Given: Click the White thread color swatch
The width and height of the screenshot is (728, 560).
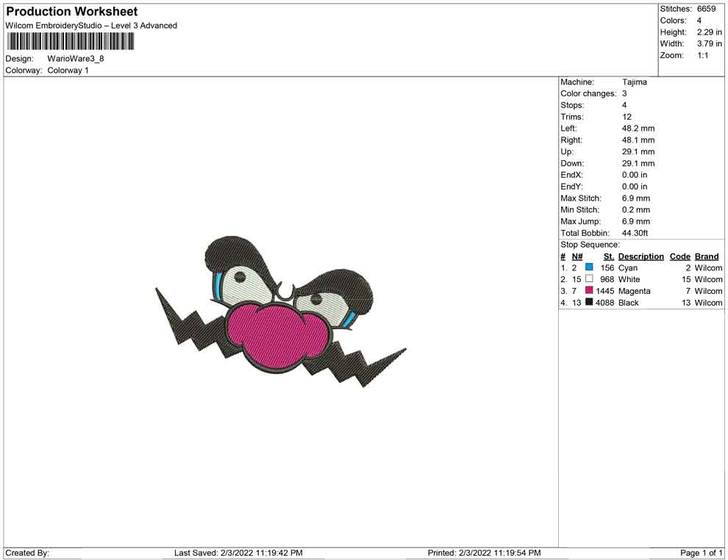Looking at the screenshot, I should 589,279.
